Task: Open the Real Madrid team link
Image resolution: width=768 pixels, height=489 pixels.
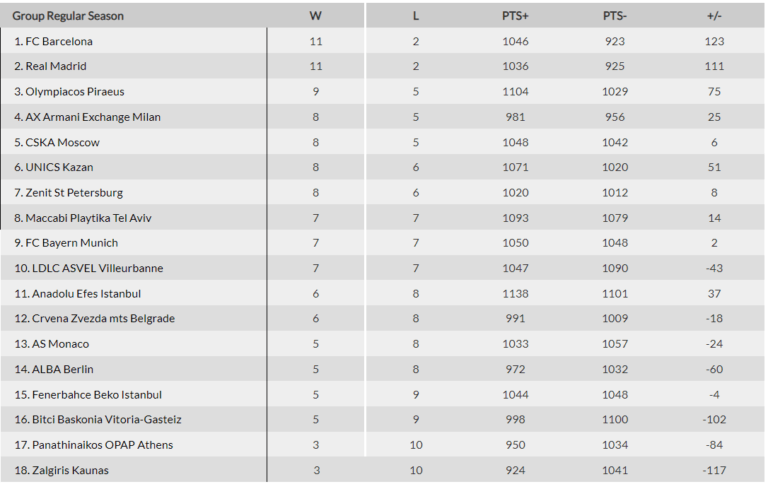Action: tap(56, 66)
